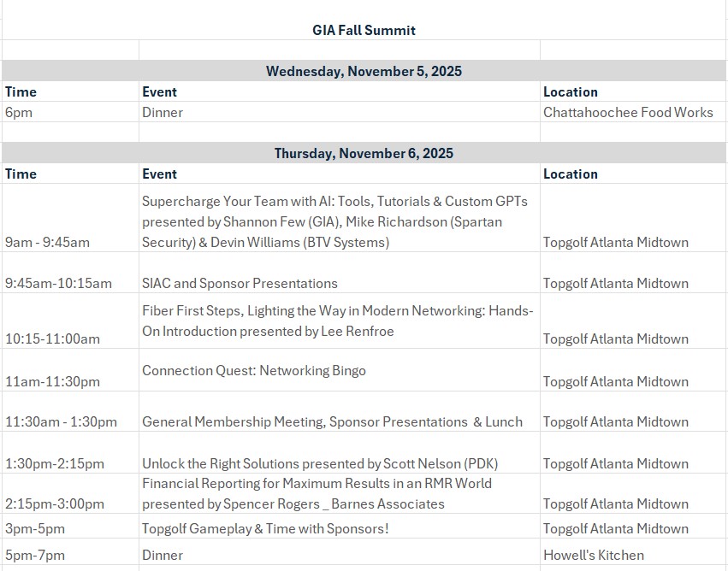Image resolution: width=728 pixels, height=571 pixels.
Task: Click the Supercharge Your Team with AI event
Action: coord(334,221)
